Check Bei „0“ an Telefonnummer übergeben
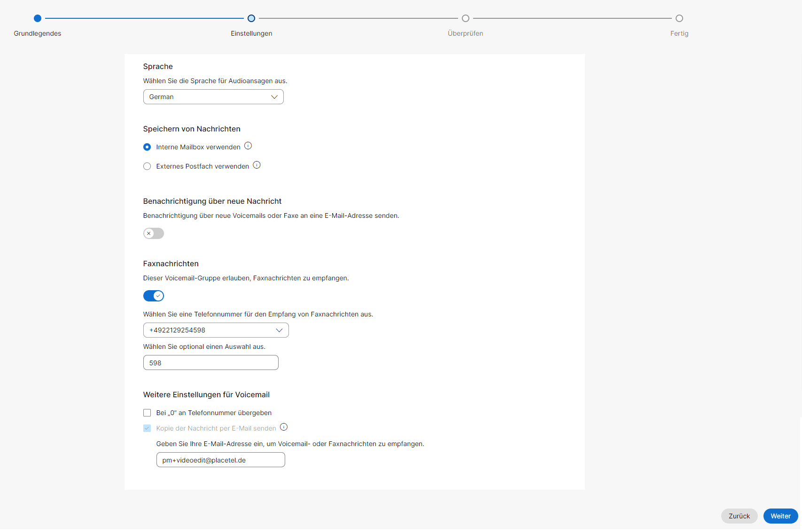The height and width of the screenshot is (532, 802). point(147,413)
